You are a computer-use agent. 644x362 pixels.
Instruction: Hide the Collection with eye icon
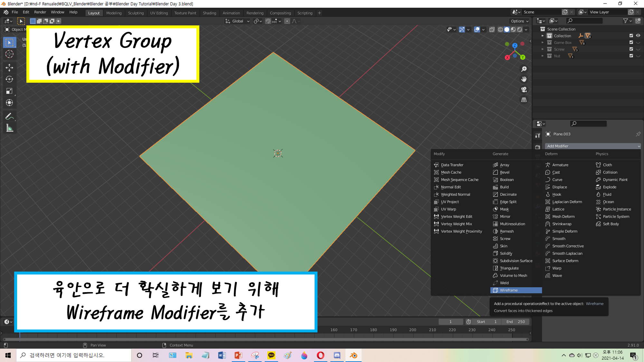click(638, 36)
